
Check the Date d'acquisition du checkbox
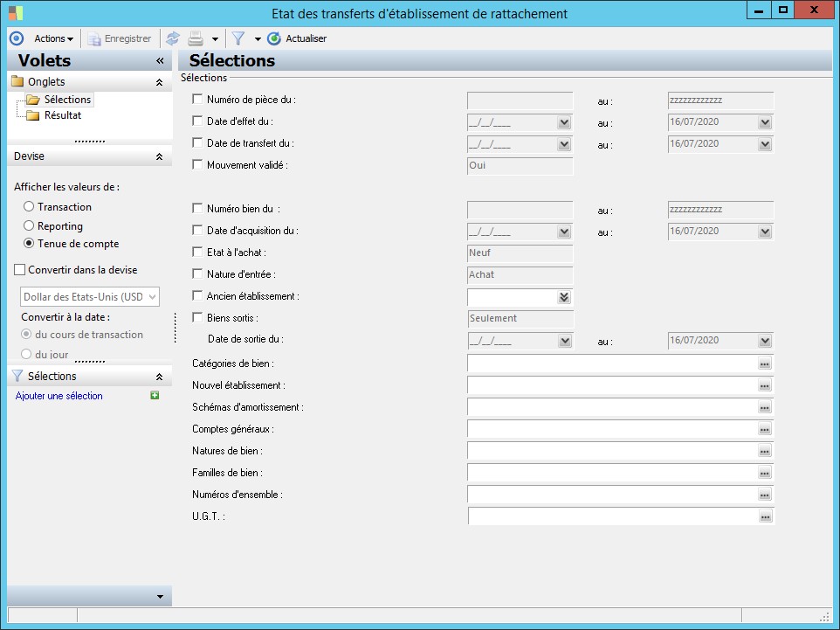[197, 230]
